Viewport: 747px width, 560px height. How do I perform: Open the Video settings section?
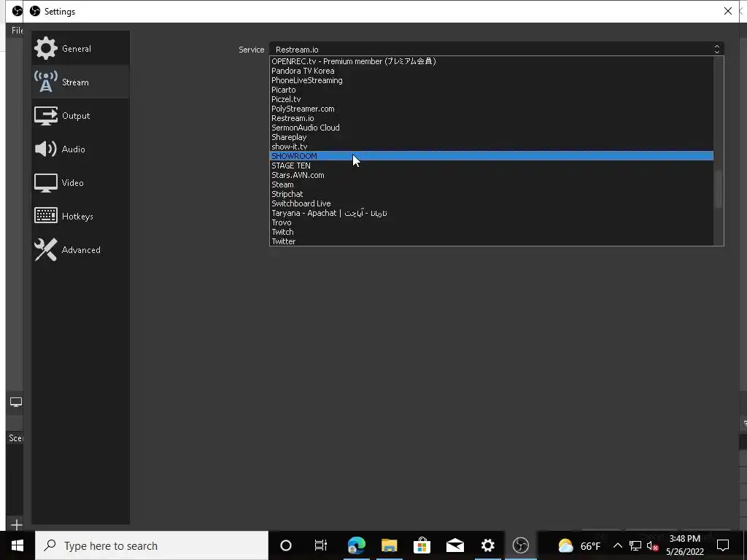80,182
